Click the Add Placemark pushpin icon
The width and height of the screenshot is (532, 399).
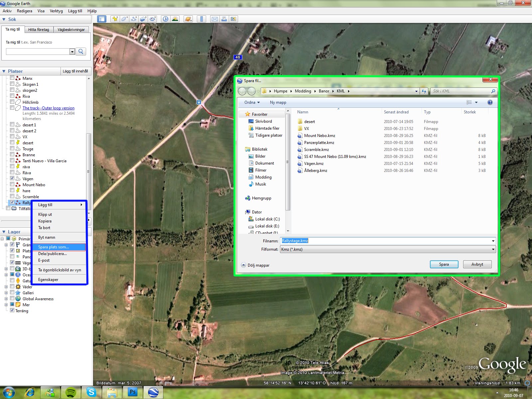(115, 19)
